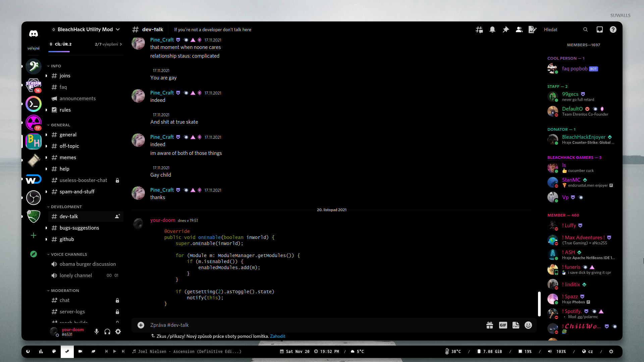Open Explore public servers compass icon

click(34, 254)
